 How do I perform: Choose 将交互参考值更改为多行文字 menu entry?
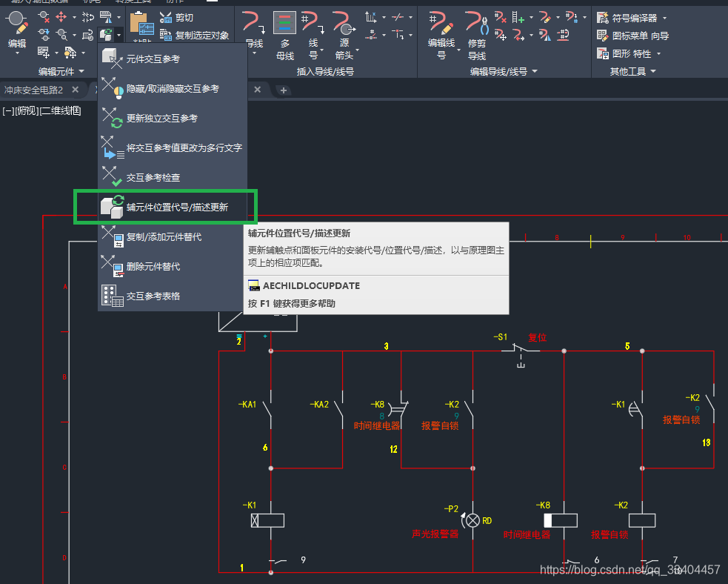(x=173, y=147)
